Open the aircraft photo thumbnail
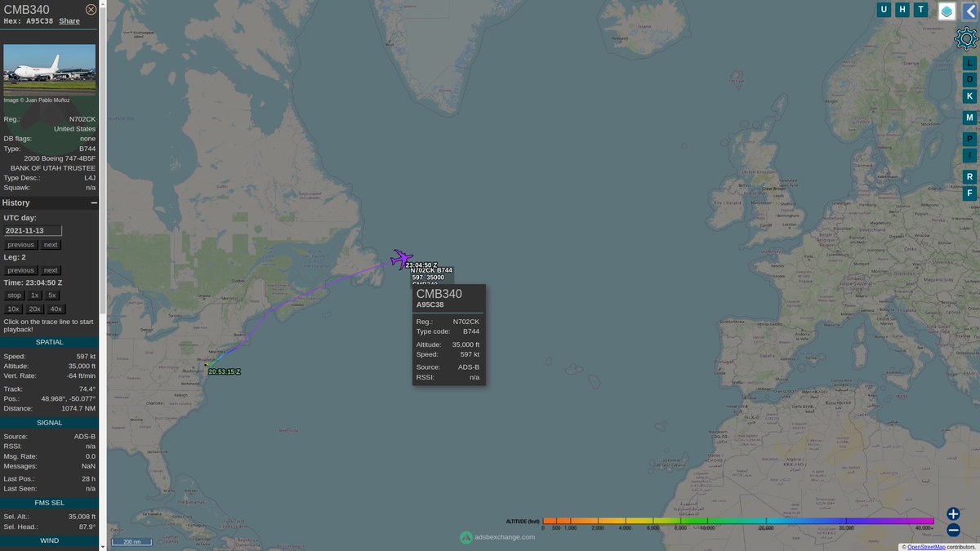The width and height of the screenshot is (980, 551). (x=50, y=70)
